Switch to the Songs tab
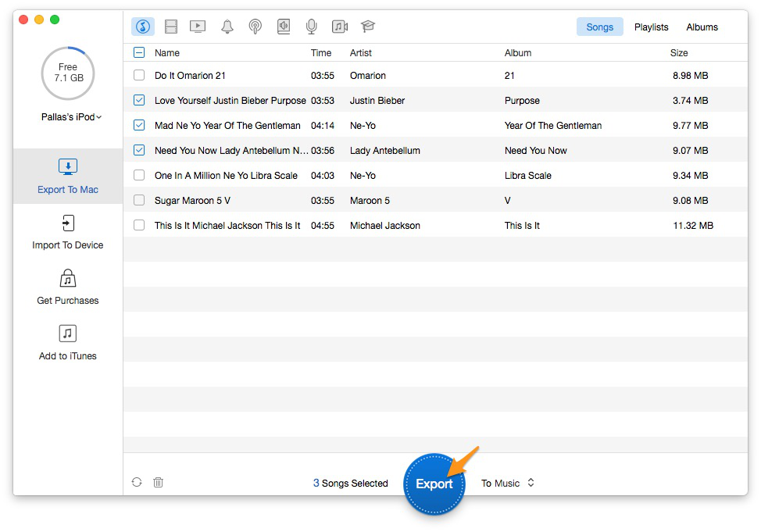The width and height of the screenshot is (761, 532). click(600, 27)
